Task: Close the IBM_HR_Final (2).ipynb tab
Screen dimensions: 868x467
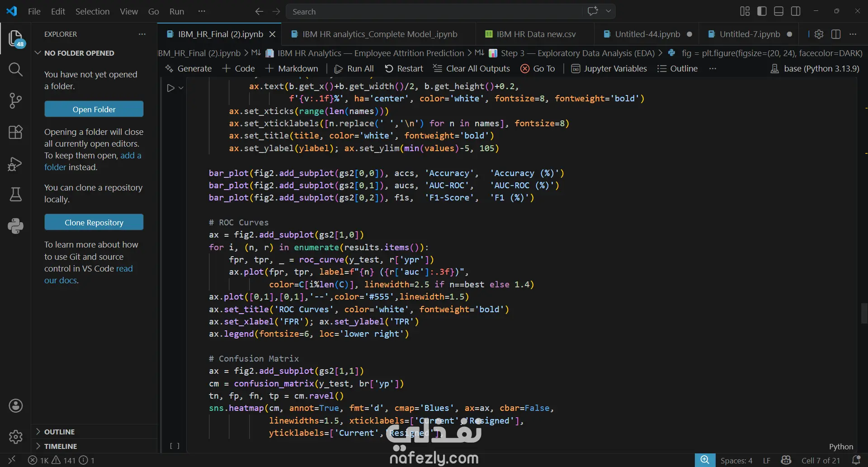Action: (272, 34)
